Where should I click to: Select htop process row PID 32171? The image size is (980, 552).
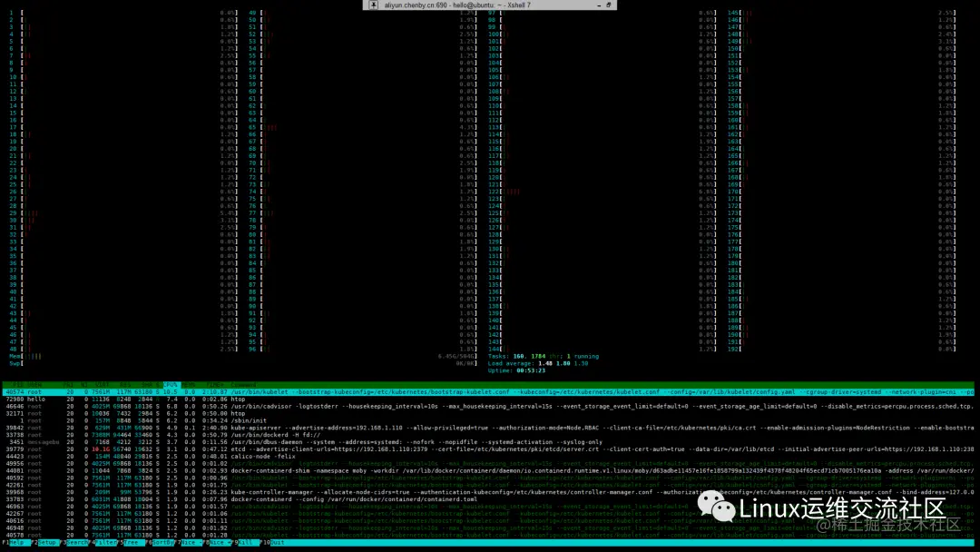[489, 413]
